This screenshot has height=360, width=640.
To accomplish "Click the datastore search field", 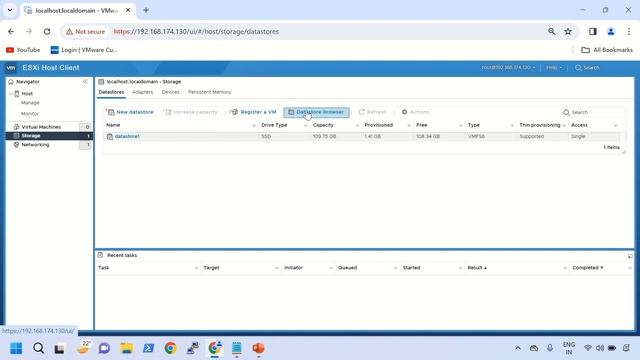I will (x=593, y=112).
